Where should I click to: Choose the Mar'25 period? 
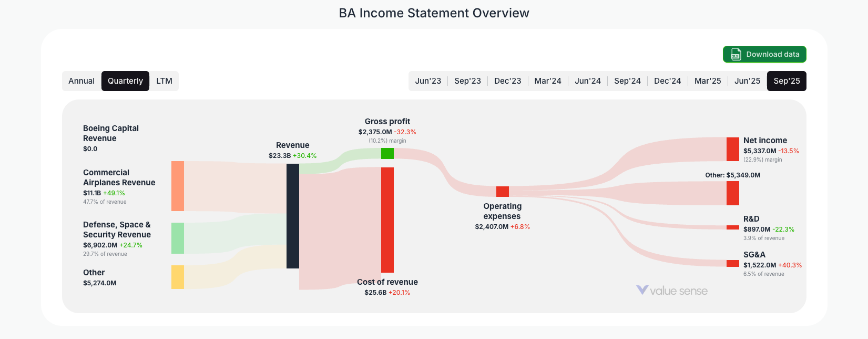click(707, 81)
